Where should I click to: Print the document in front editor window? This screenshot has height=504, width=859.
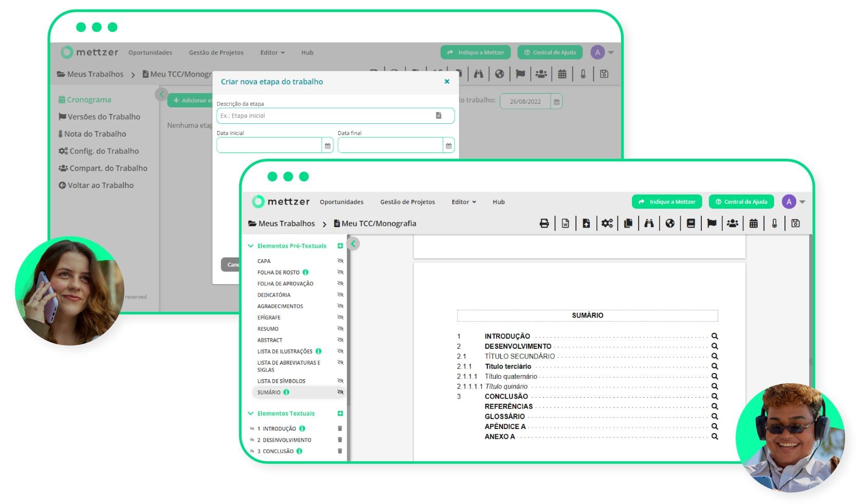pos(544,223)
